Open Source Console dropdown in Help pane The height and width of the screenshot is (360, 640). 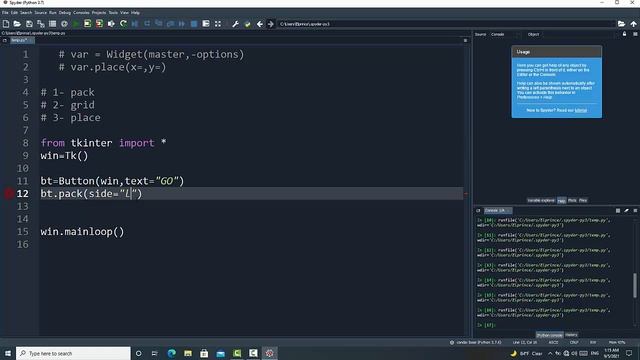[505, 34]
